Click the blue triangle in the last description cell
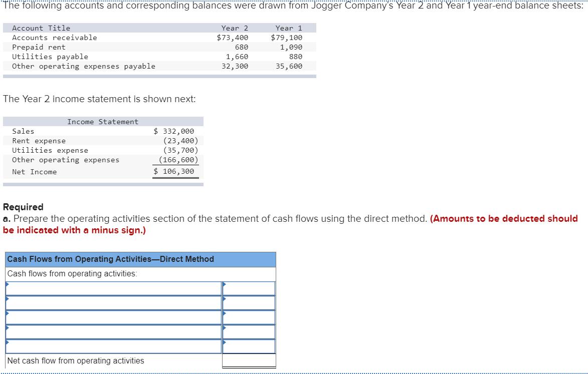Viewport: 588px width, 374px height. pos(7,343)
